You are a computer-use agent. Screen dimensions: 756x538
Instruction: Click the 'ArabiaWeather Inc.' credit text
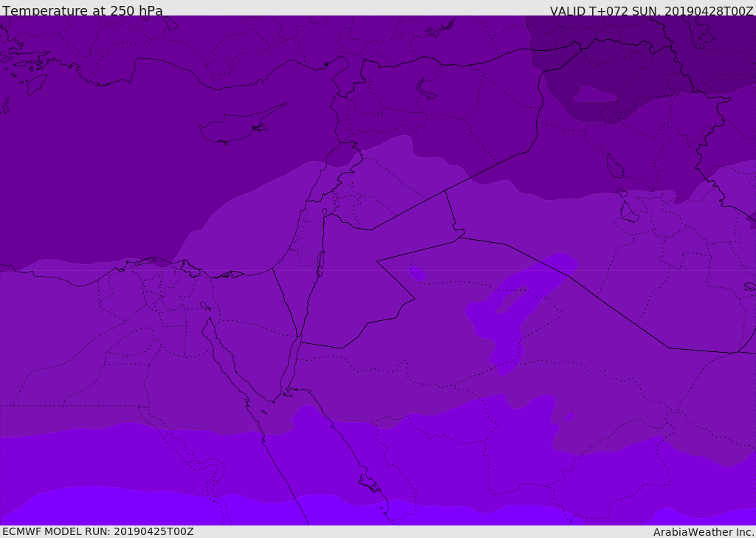pos(704,532)
